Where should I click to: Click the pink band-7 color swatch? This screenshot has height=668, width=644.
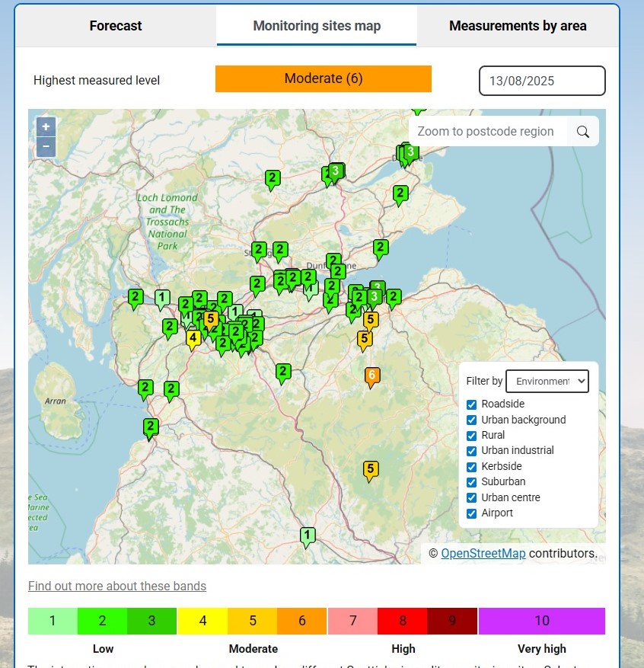coord(352,620)
